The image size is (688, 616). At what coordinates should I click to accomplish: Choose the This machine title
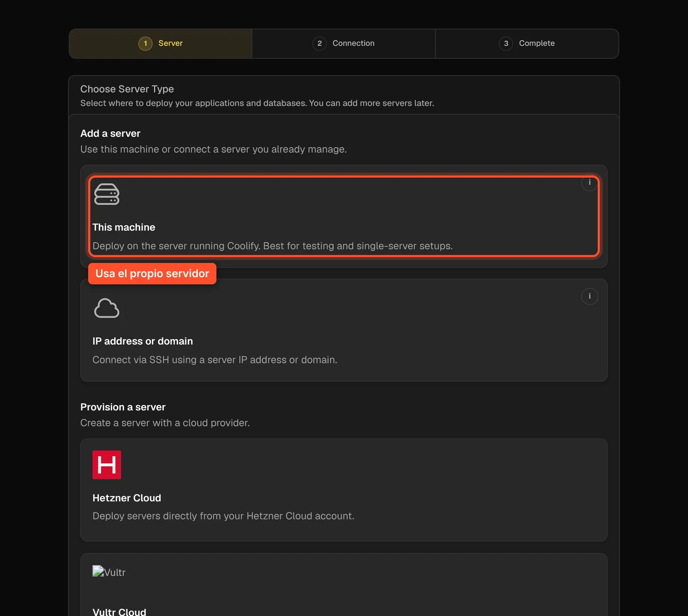point(124,227)
